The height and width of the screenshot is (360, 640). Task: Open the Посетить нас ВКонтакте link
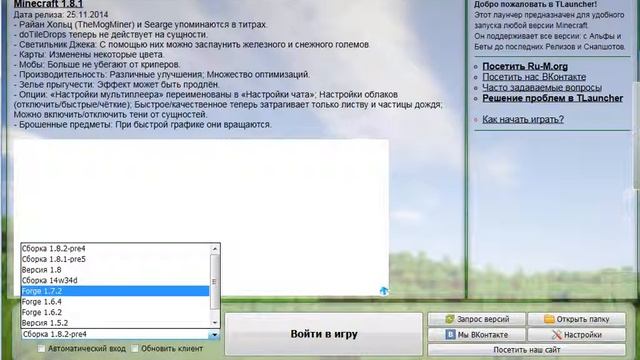534,77
